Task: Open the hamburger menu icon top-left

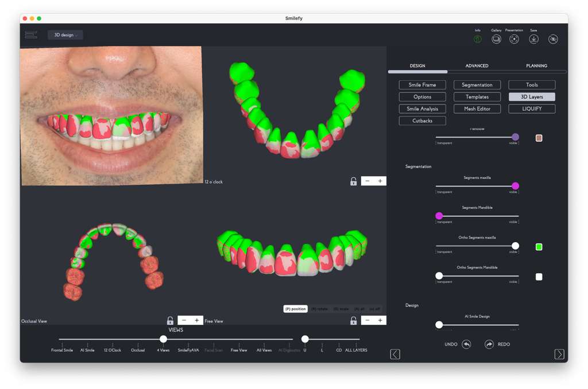Action: click(31, 35)
